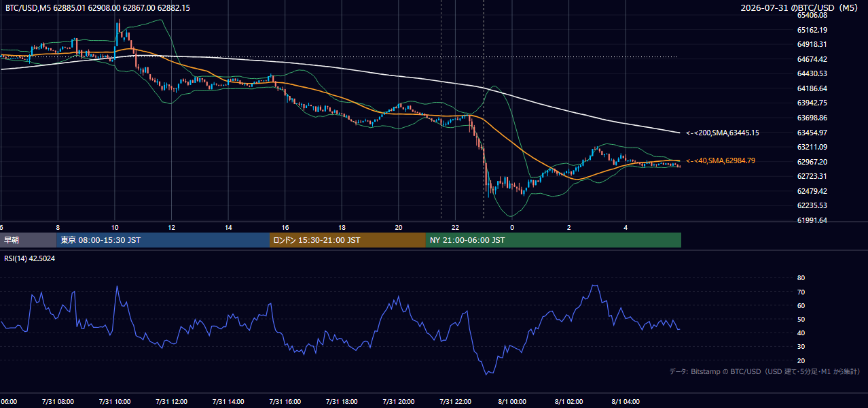Click the 7/31 22:00 time label

pyautogui.click(x=456, y=402)
